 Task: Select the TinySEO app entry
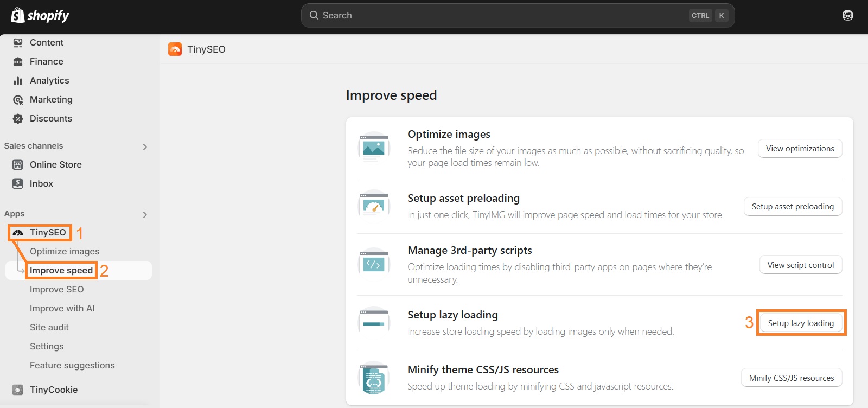coord(48,232)
